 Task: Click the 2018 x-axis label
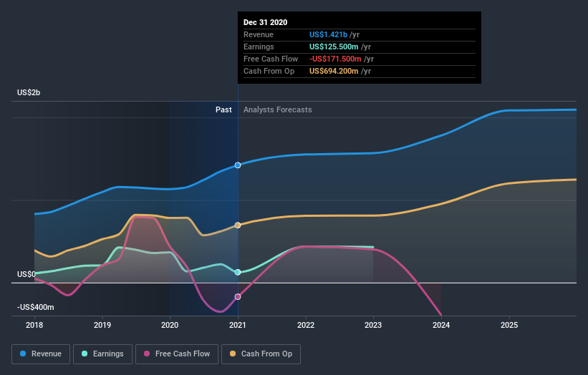point(34,325)
